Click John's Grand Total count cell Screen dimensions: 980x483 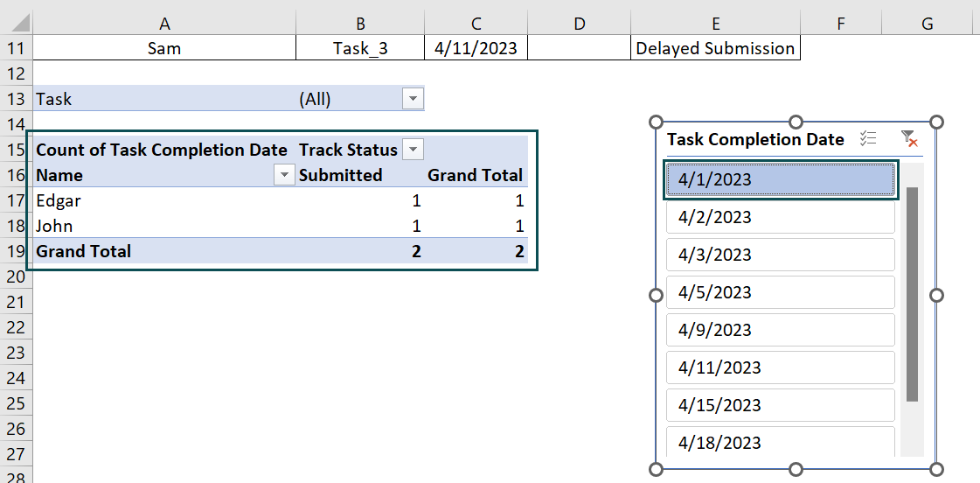click(x=476, y=226)
